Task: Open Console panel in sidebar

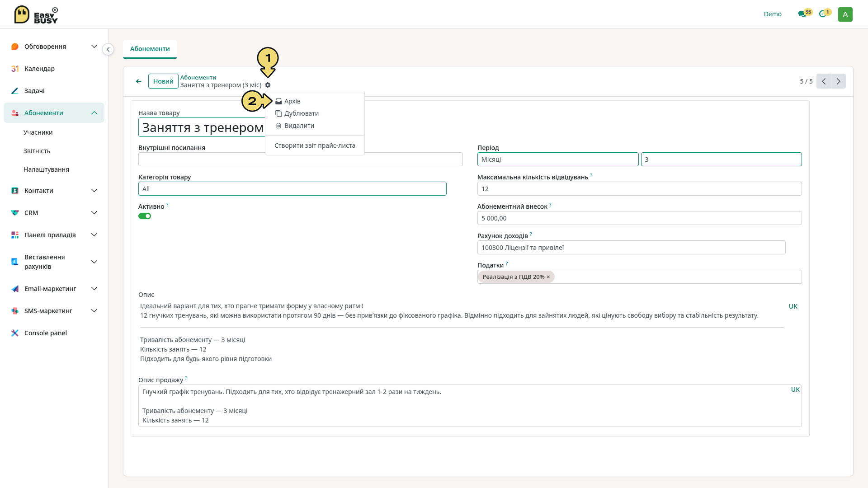Action: pyautogui.click(x=46, y=333)
